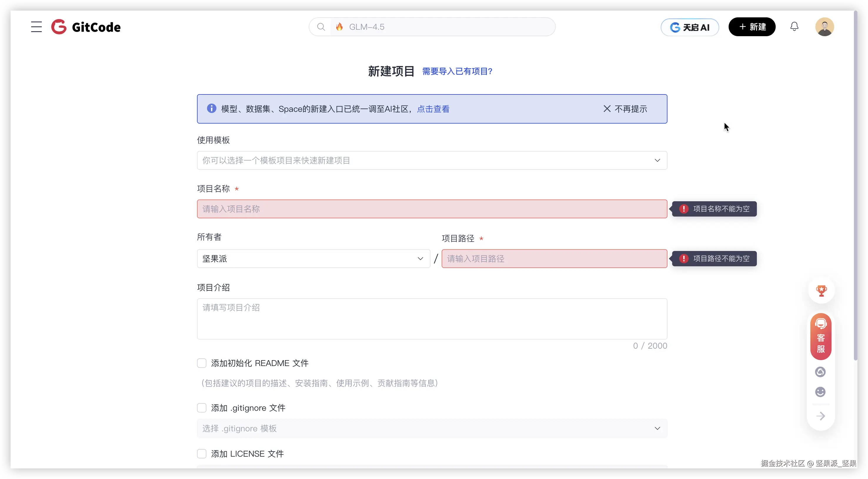The width and height of the screenshot is (868, 479).
Task: Expand the 使用模板 template dropdown
Action: tap(432, 160)
